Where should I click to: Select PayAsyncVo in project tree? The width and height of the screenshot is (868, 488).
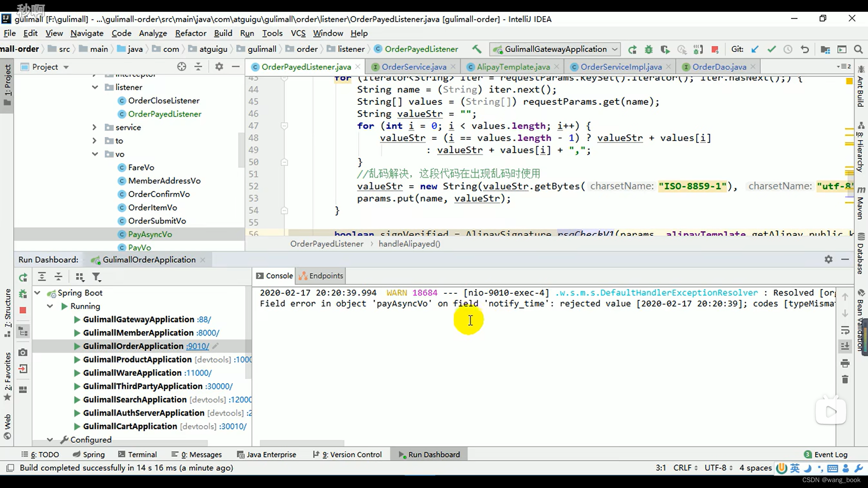tap(150, 235)
